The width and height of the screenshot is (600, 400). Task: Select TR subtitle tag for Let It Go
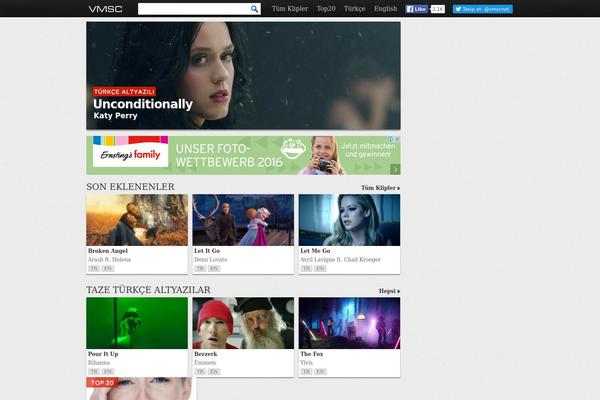click(x=200, y=268)
